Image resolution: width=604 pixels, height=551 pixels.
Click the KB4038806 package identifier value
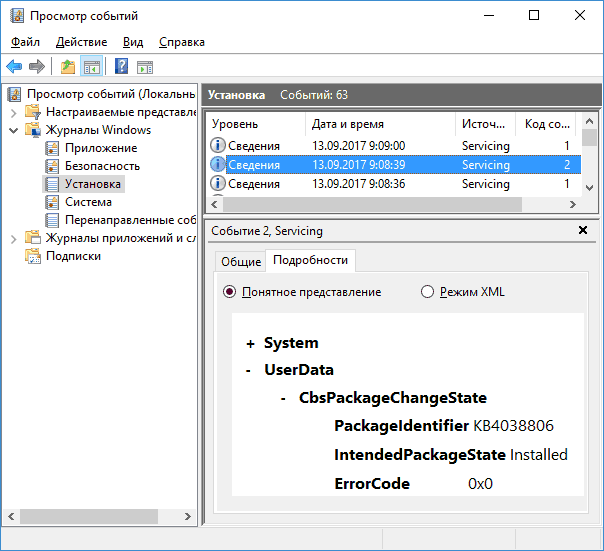point(513,426)
